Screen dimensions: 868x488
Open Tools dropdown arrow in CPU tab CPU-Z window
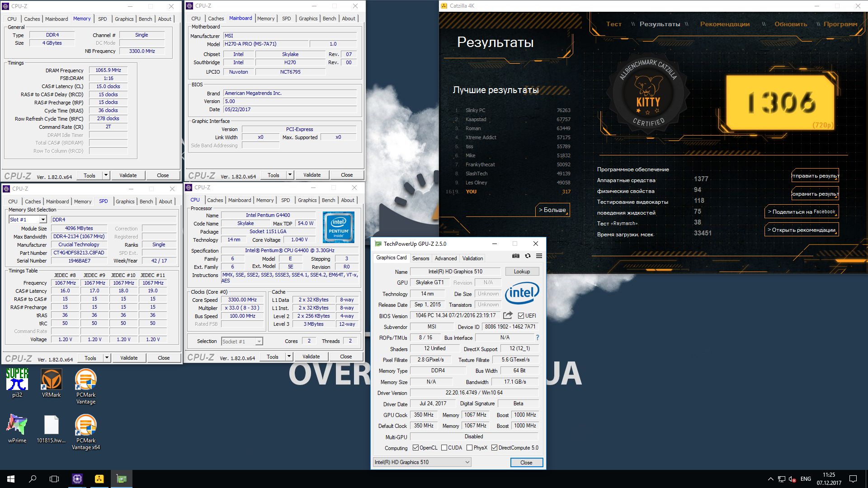[x=289, y=357]
